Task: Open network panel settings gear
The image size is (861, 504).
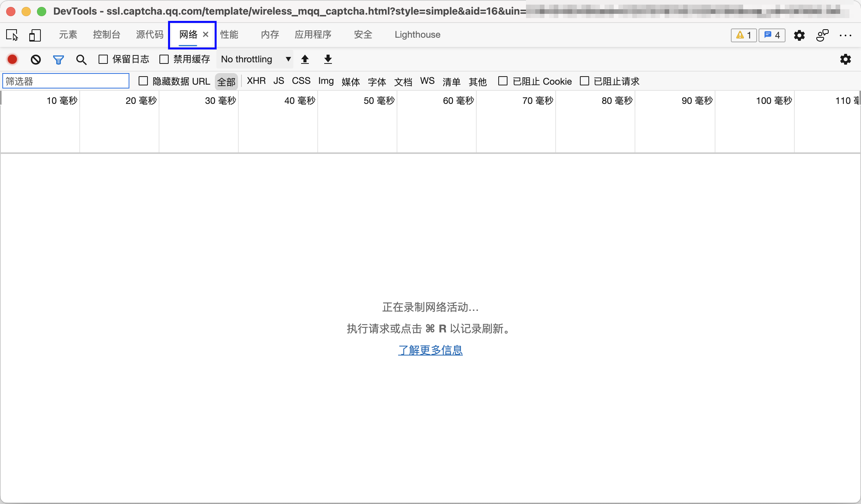Action: point(845,59)
